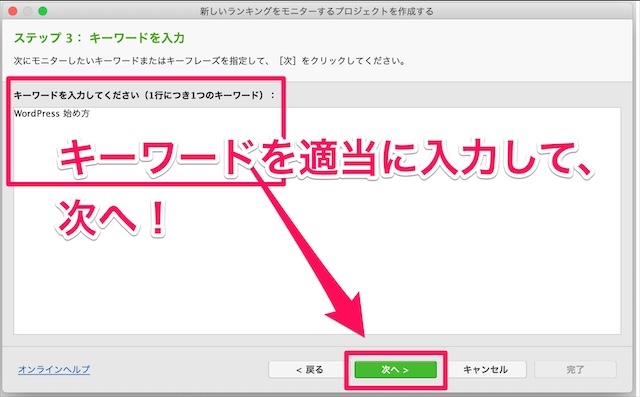Select the 'WordPress 始め方' keyword line
This screenshot has height=397, width=640.
pyautogui.click(x=51, y=113)
